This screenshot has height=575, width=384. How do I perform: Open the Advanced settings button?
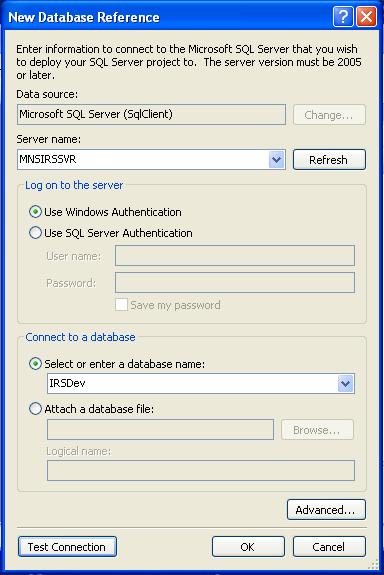click(326, 509)
